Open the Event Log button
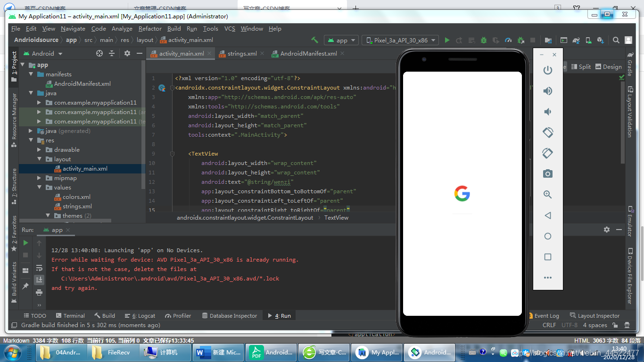 point(545,316)
